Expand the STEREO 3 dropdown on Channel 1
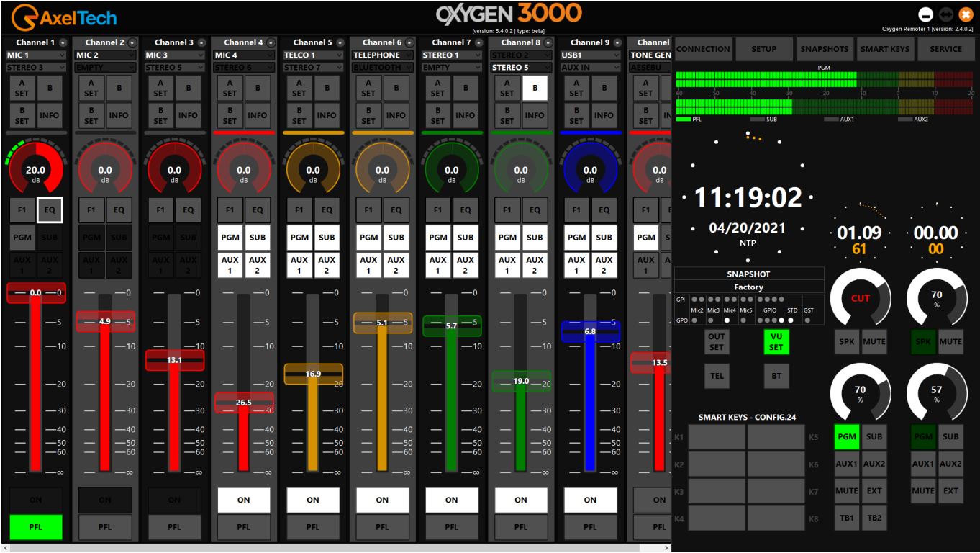This screenshot has width=980, height=553. (35, 68)
